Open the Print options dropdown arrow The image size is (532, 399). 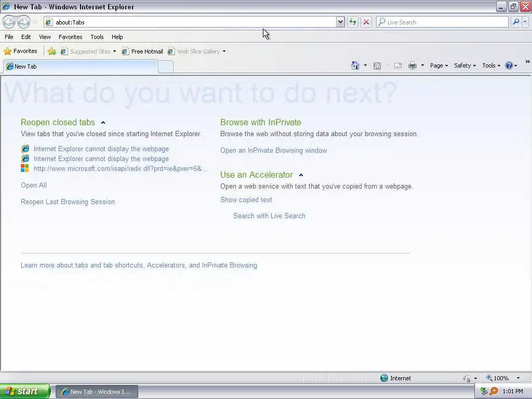(422, 65)
